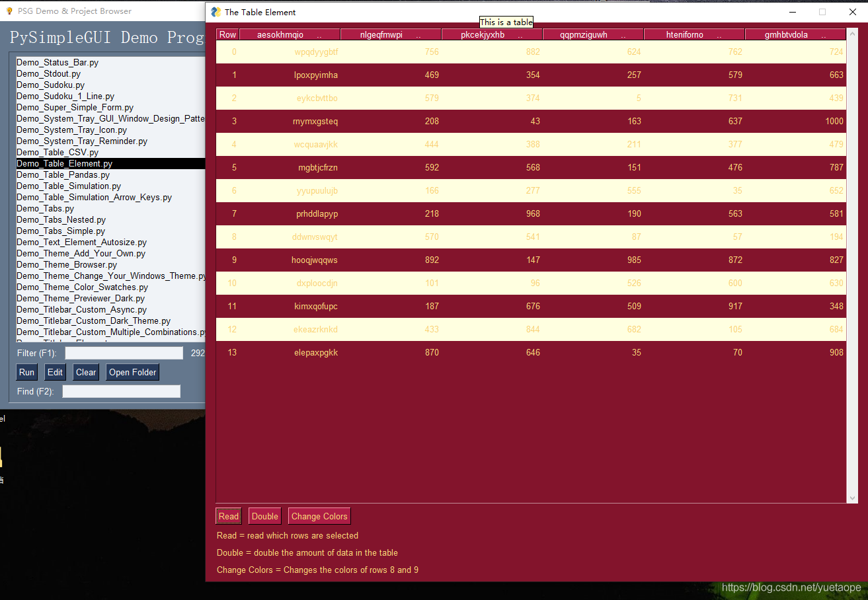This screenshot has width=868, height=600.
Task: Click the hteniforno column header
Action: (x=695, y=35)
